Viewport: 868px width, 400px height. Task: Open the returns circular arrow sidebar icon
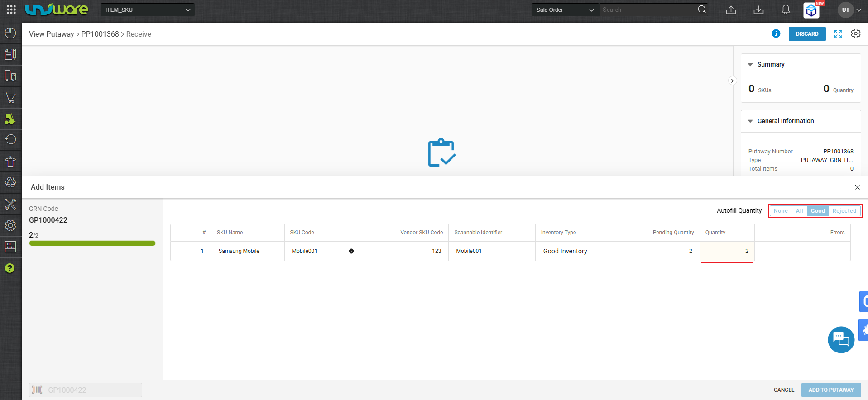10,139
